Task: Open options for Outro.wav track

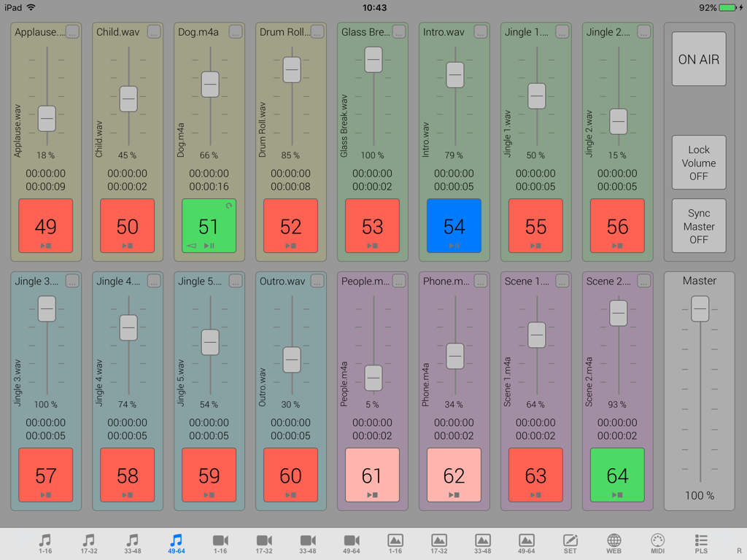Action: coord(317,281)
